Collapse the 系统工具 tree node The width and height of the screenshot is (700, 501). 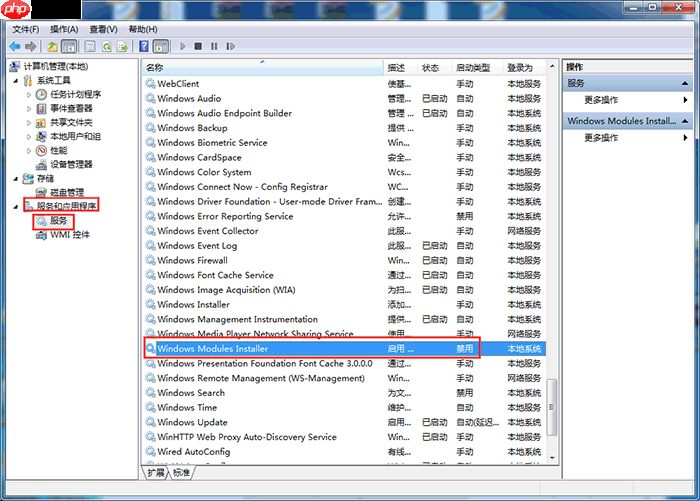[x=15, y=80]
